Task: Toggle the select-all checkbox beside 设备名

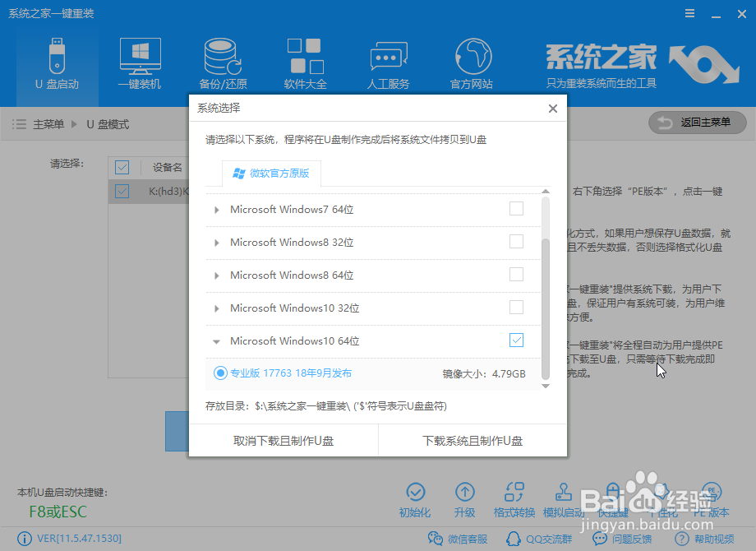Action: (x=122, y=168)
